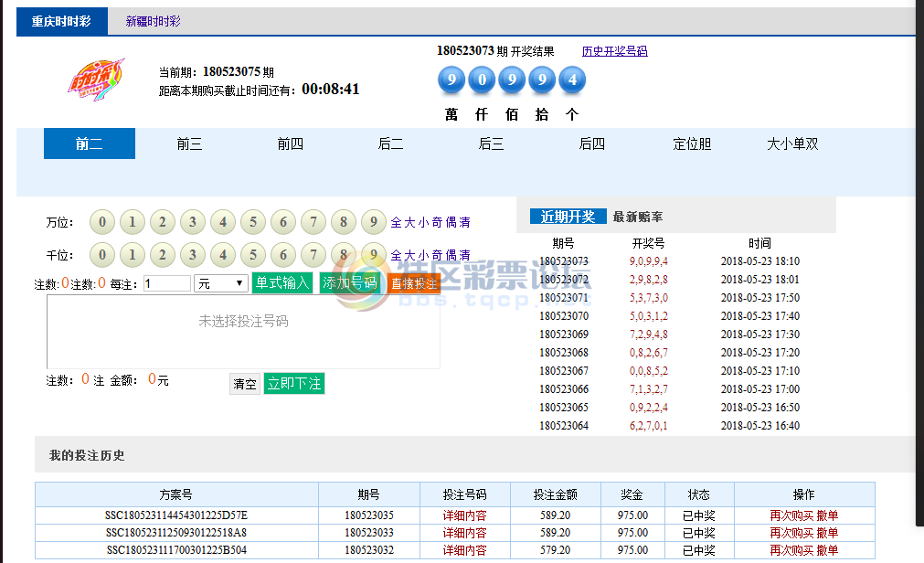The image size is (924, 563).
Task: Select number 4 in 万位 row
Action: point(223,222)
